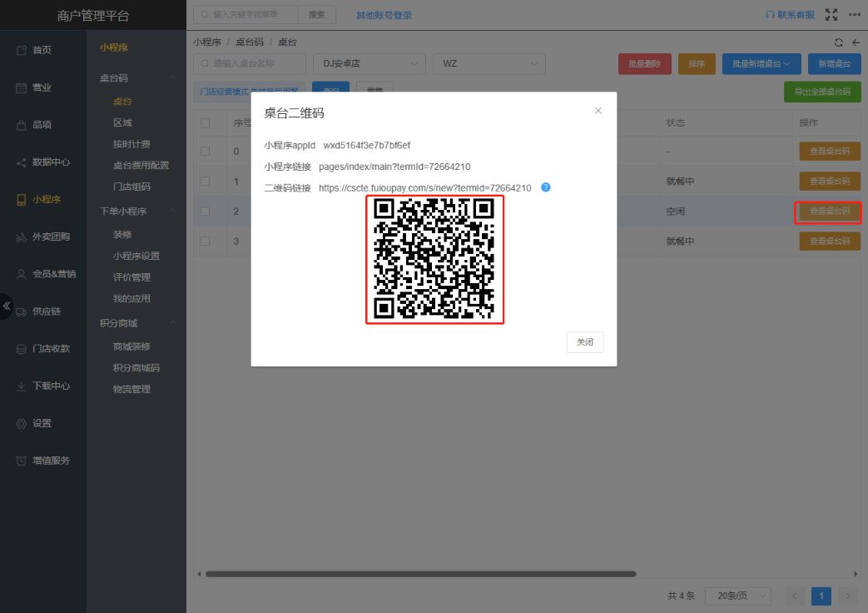Click the horizontal table scrollbar

pos(421,574)
